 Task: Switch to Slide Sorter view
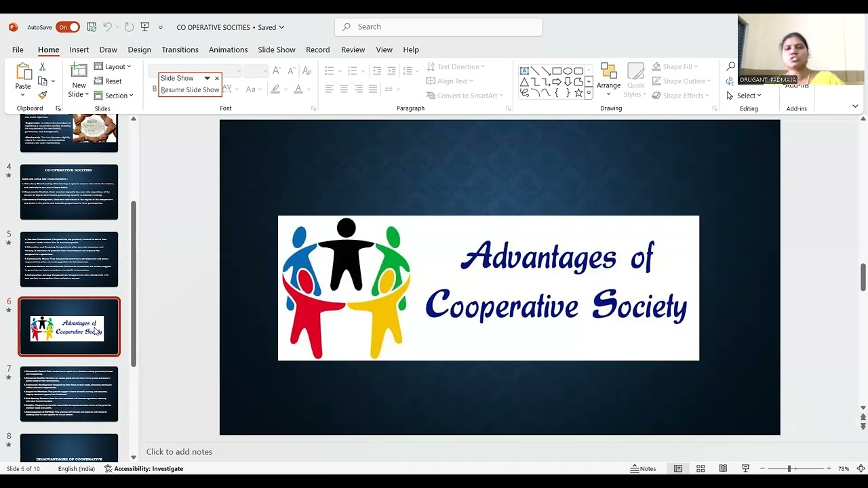(701, 468)
